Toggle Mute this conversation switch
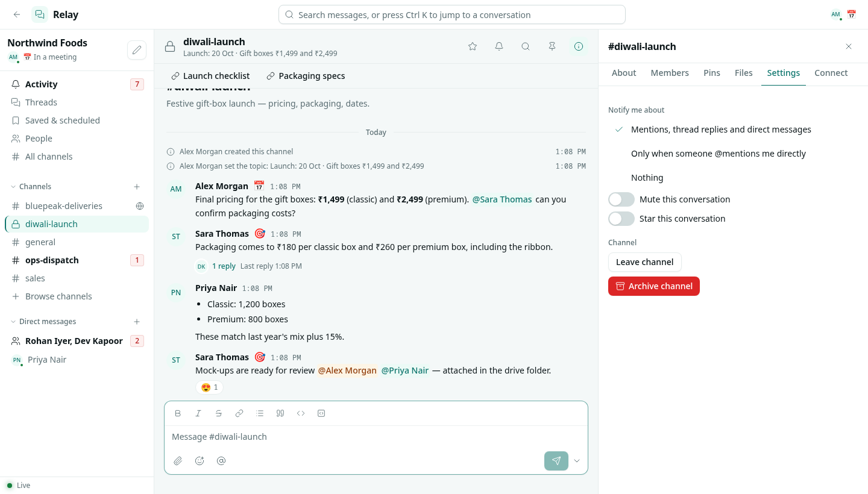 pyautogui.click(x=621, y=199)
